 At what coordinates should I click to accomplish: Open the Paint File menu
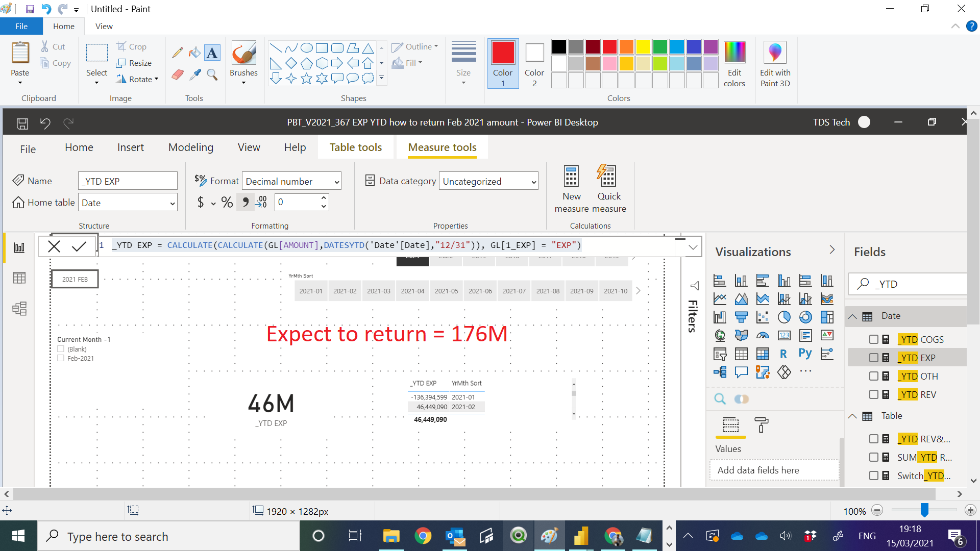21,26
